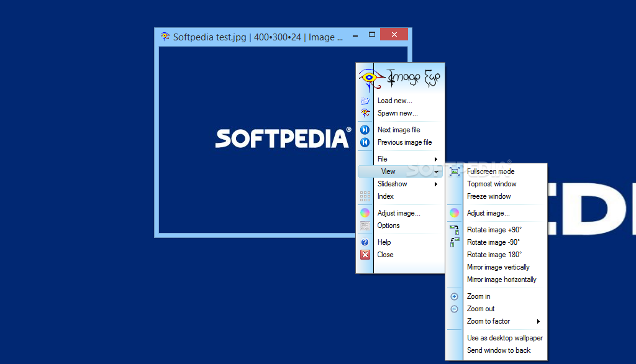Image resolution: width=636 pixels, height=364 pixels.
Task: Minimize the Image Eye window
Action: coord(355,35)
